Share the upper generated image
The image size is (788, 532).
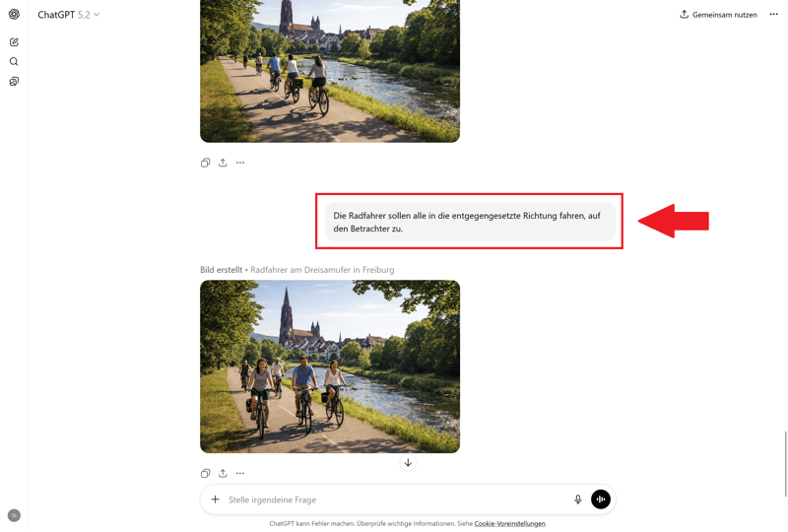click(x=223, y=163)
